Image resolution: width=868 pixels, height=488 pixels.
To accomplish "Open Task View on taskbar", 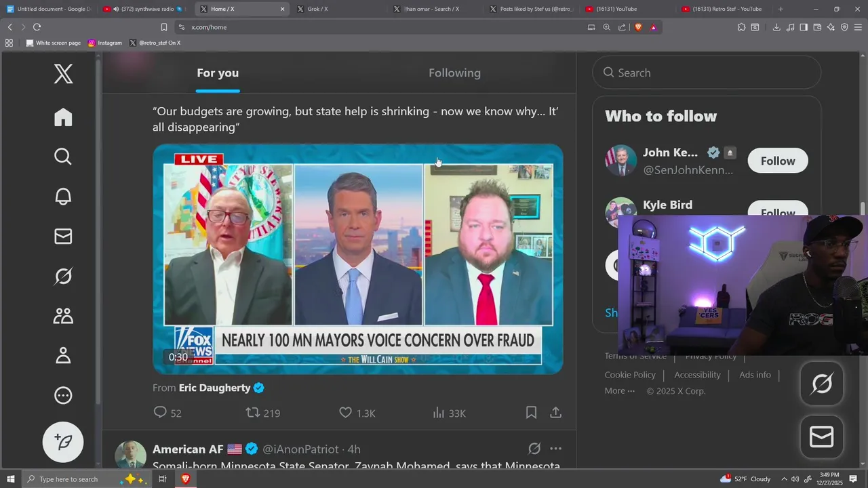I will click(x=163, y=479).
